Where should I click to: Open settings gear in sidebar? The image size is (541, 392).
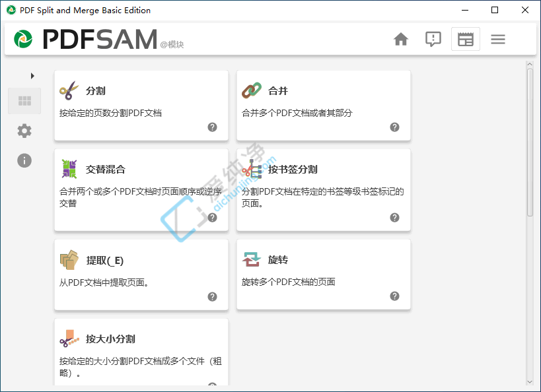24,131
